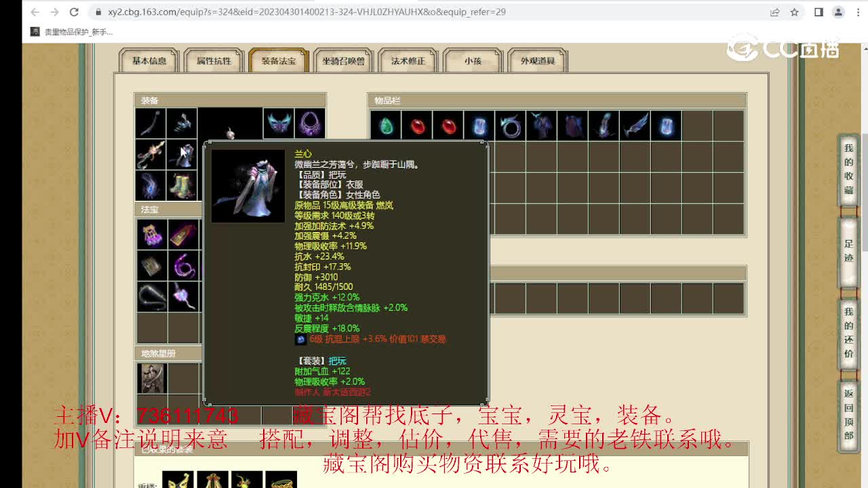868x488 pixels.
Task: Select the warrior portrait in 地煞星册
Action: [152, 378]
